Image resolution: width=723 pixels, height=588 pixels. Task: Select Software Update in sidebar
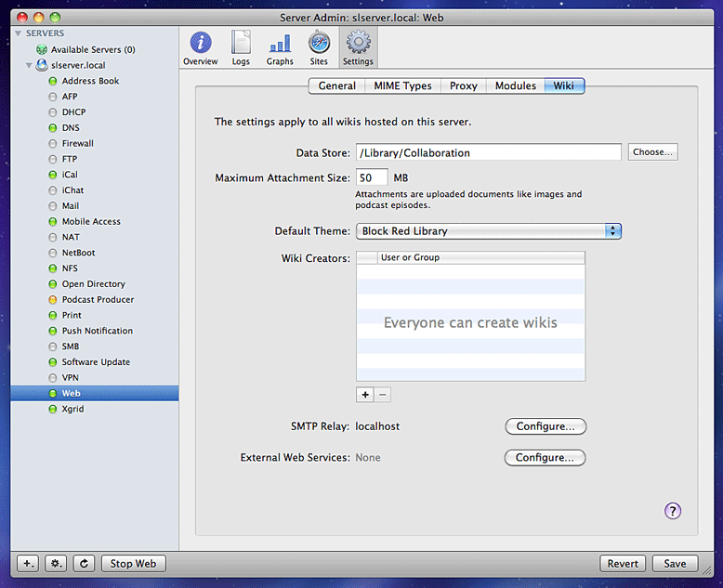pyautogui.click(x=96, y=362)
